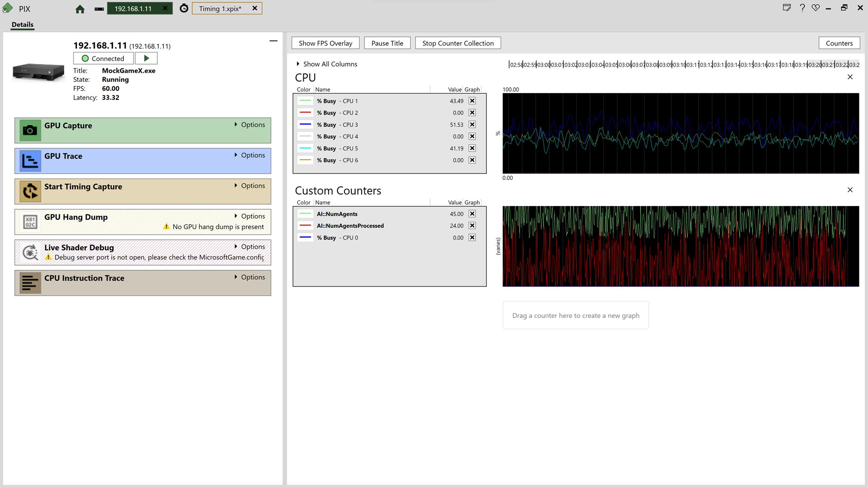This screenshot has height=488, width=868.
Task: Click the GPU Trace chart icon
Action: 30,161
